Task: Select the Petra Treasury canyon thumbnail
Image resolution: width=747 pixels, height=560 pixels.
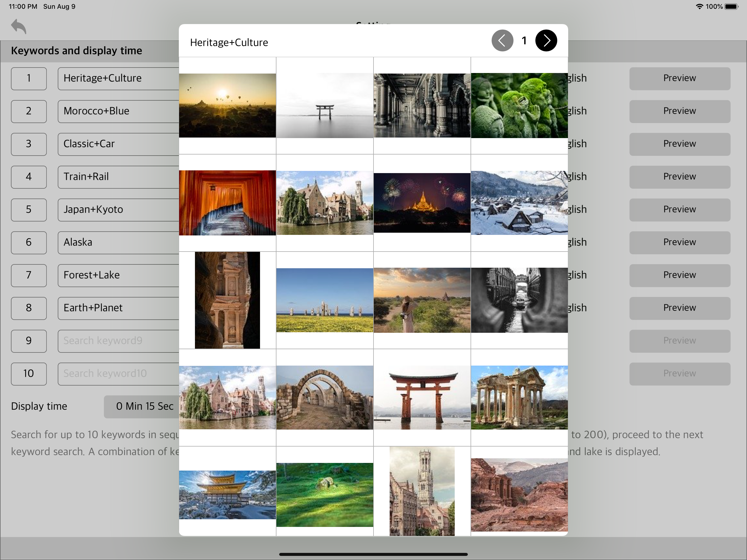Action: pos(227,300)
